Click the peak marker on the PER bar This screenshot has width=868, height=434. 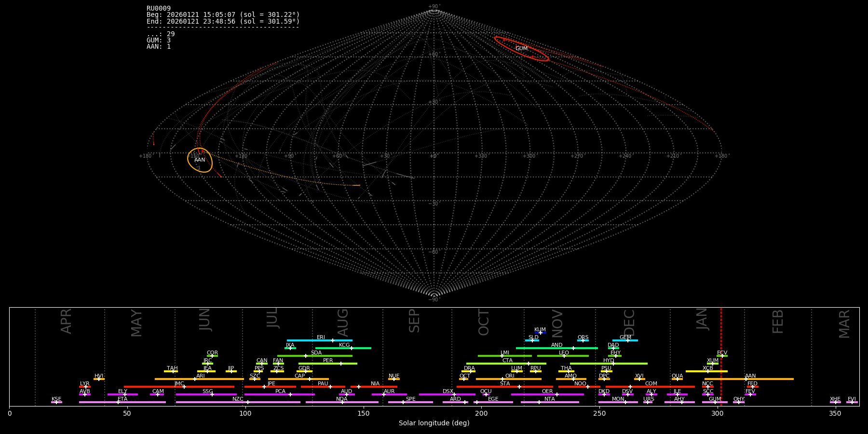[x=340, y=364]
